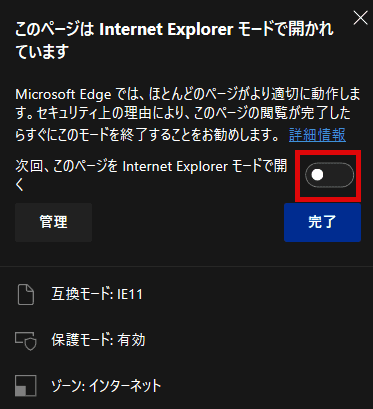Click the white knob of the IE mode switch
Viewport: 373px width, 409px height.
317,175
